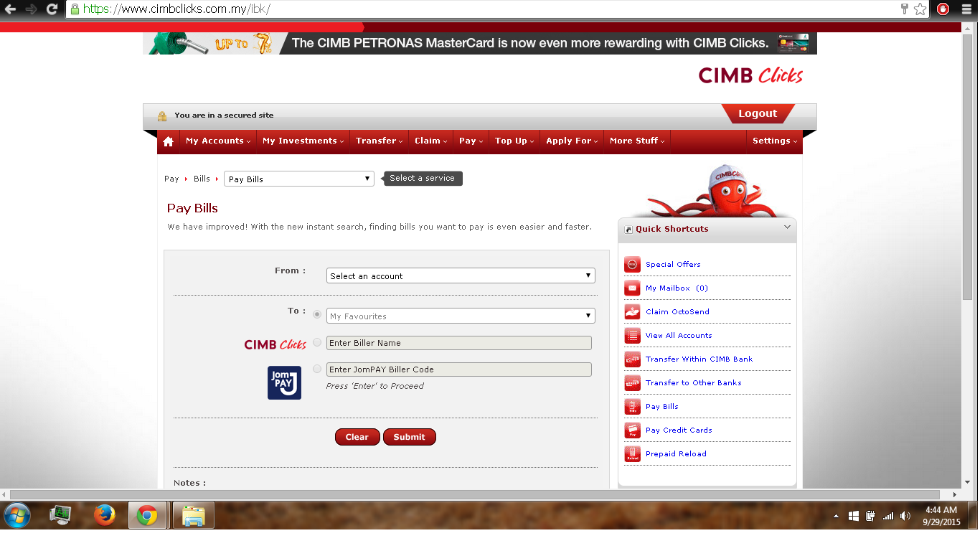Go to the home icon in navigation bar
980x551 pixels.
tap(169, 141)
